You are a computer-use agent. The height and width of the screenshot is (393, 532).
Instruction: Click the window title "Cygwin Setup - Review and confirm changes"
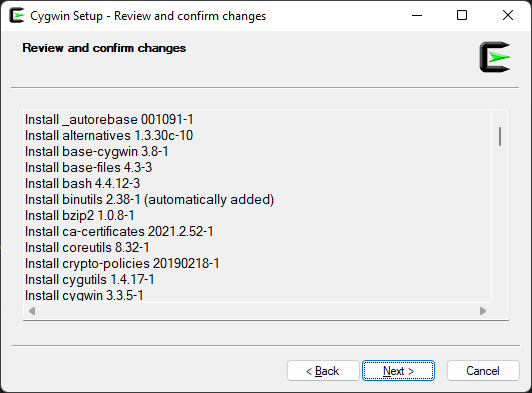[148, 16]
